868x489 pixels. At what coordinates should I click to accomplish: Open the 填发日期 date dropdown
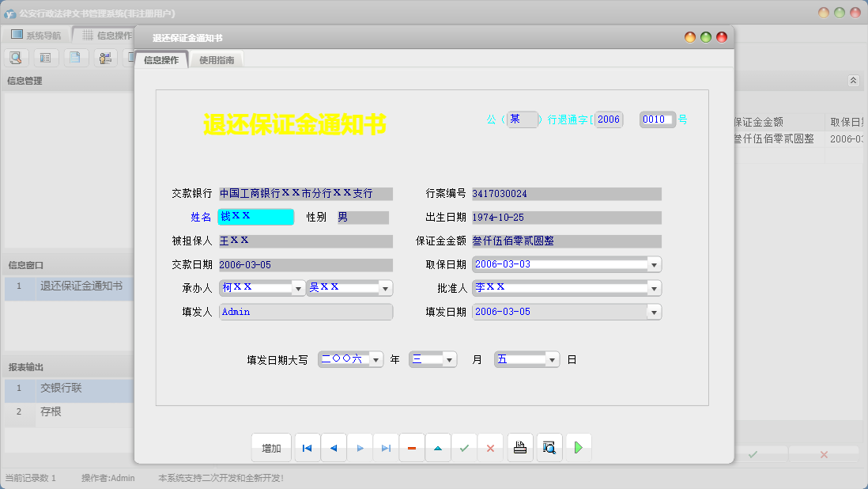click(654, 313)
